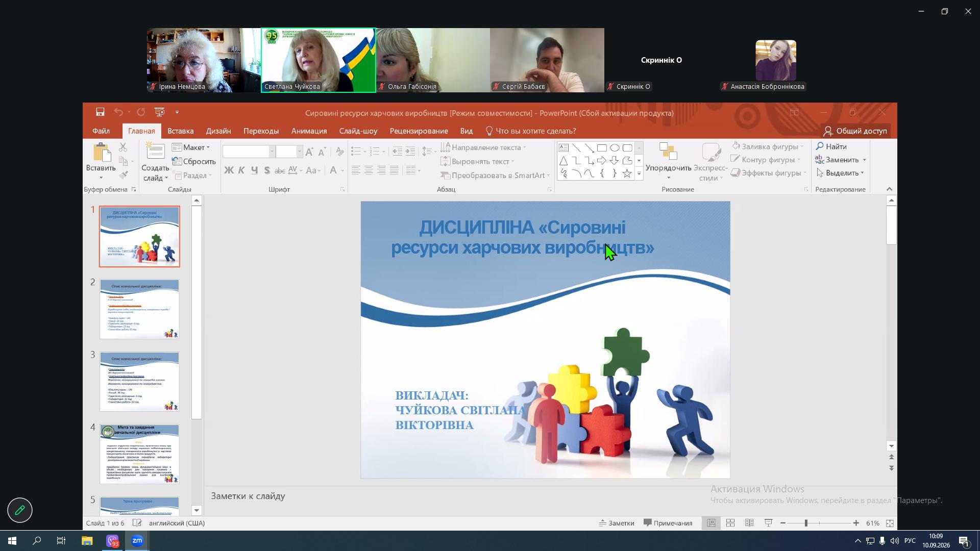Open the Дизайн ribbon tab
Viewport: 980px width, 551px height.
click(x=218, y=131)
